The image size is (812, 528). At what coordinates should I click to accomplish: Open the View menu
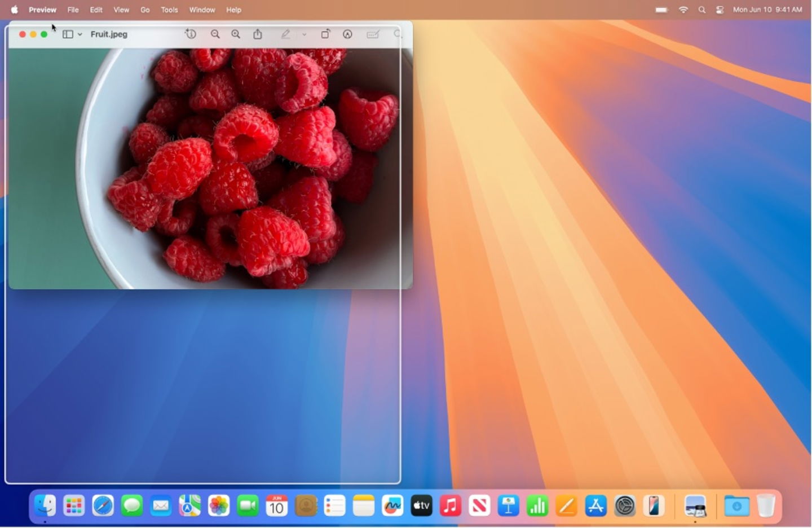click(x=121, y=10)
